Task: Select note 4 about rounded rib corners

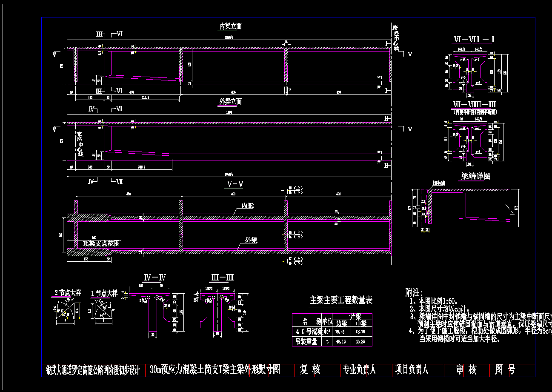Action: pos(480,335)
